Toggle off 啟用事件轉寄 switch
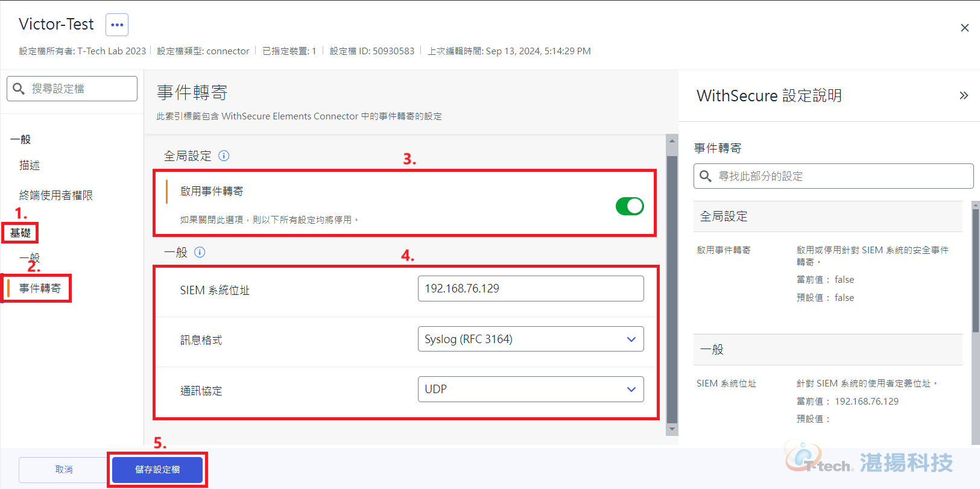Image resolution: width=980 pixels, height=489 pixels. 630,206
